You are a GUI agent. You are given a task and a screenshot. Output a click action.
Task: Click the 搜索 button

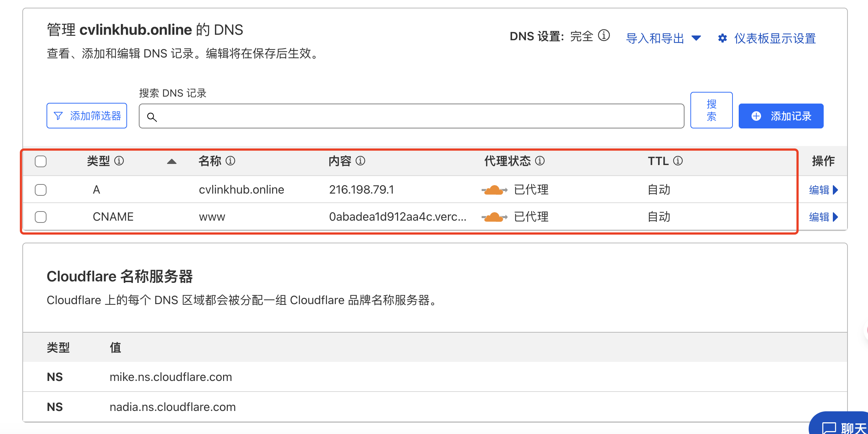[x=711, y=110]
